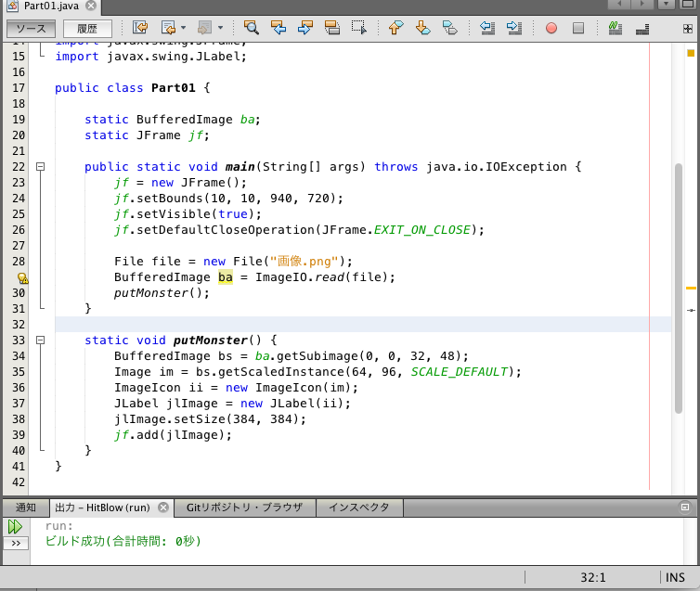Viewport: 700px width, 591px height.
Task: Click the 'run:' output line
Action: pyautogui.click(x=58, y=526)
